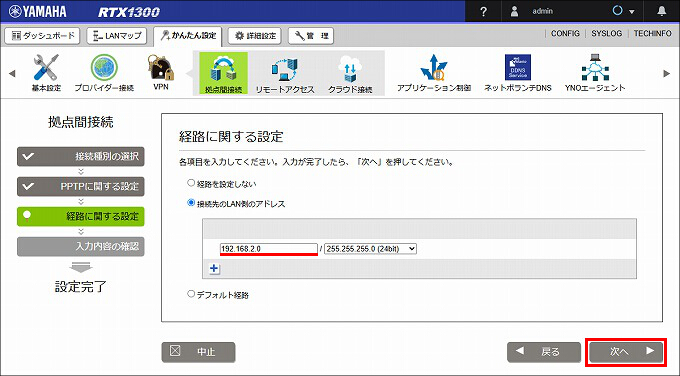The width and height of the screenshot is (680, 376).
Task: Open the 基本設定 wrench icon
Action: pyautogui.click(x=46, y=68)
